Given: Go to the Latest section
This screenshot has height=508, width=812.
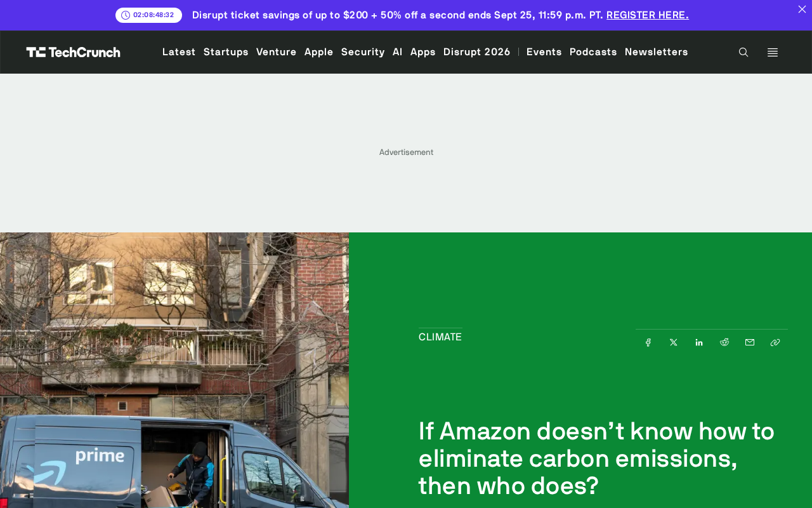Looking at the screenshot, I should click(179, 52).
